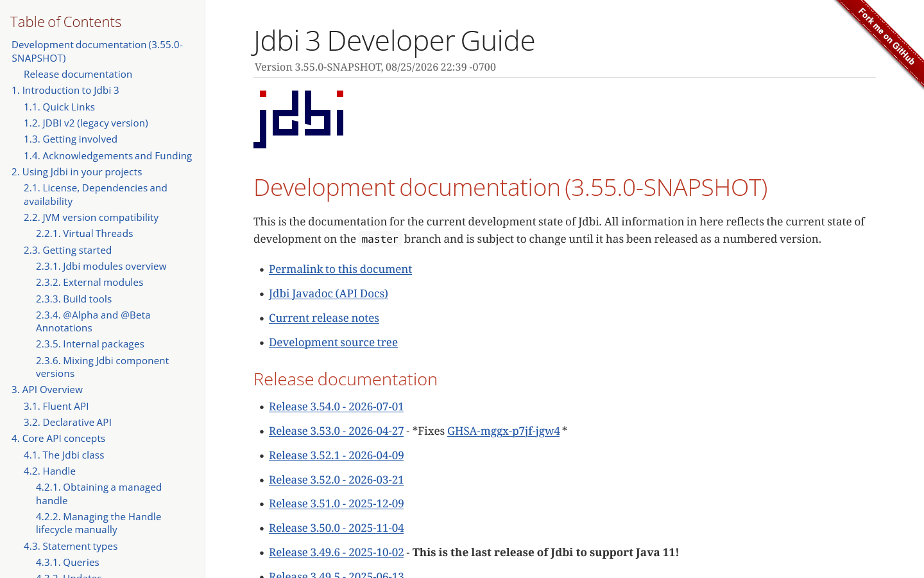Click the 'last release of Jdbi to support Java 11' note
The image size is (924, 578).
tap(545, 552)
